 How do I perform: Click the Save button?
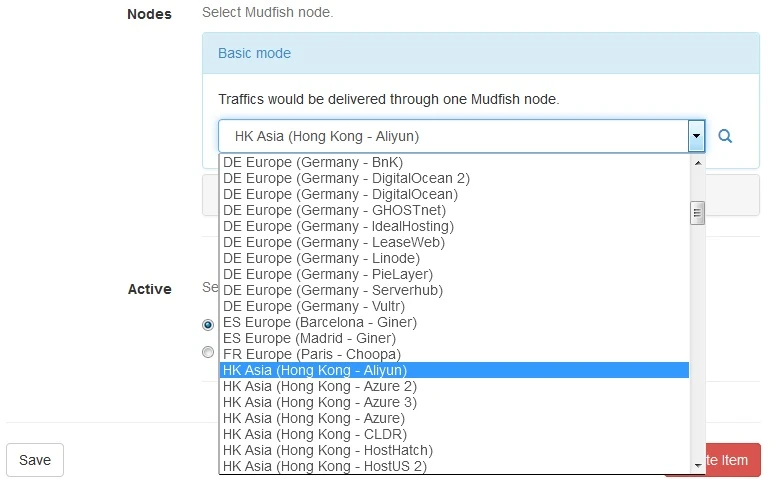point(35,460)
